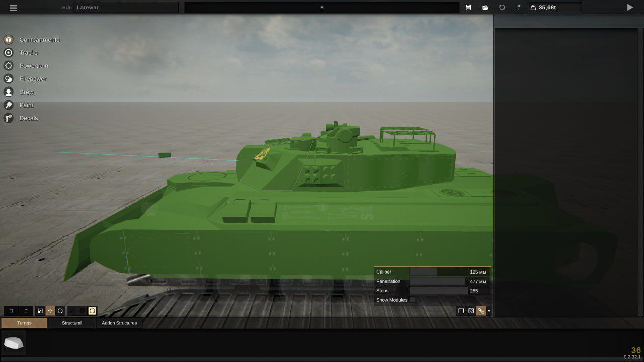
Task: Open the Compartments section icon
Action: tap(9, 40)
